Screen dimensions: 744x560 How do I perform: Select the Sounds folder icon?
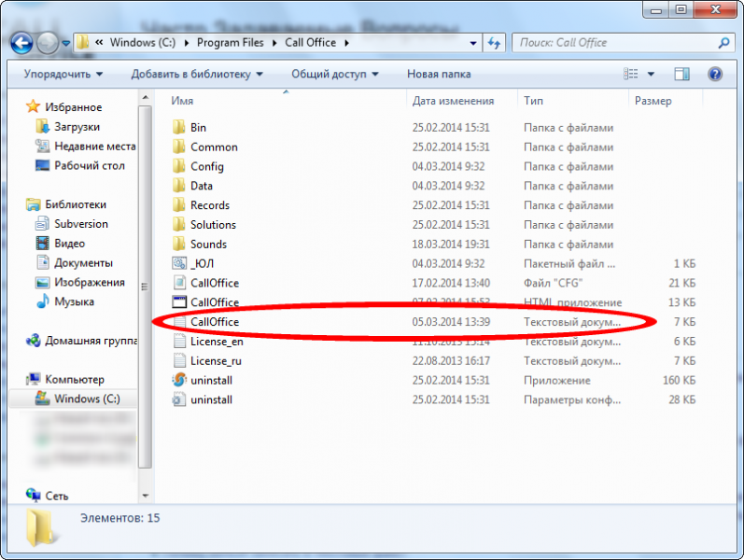click(x=179, y=244)
